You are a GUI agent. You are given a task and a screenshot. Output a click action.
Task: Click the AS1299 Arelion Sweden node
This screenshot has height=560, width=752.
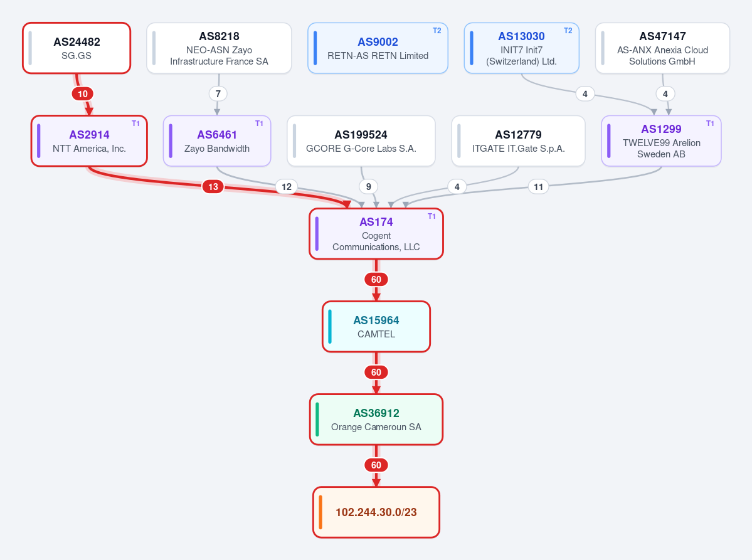pyautogui.click(x=661, y=141)
